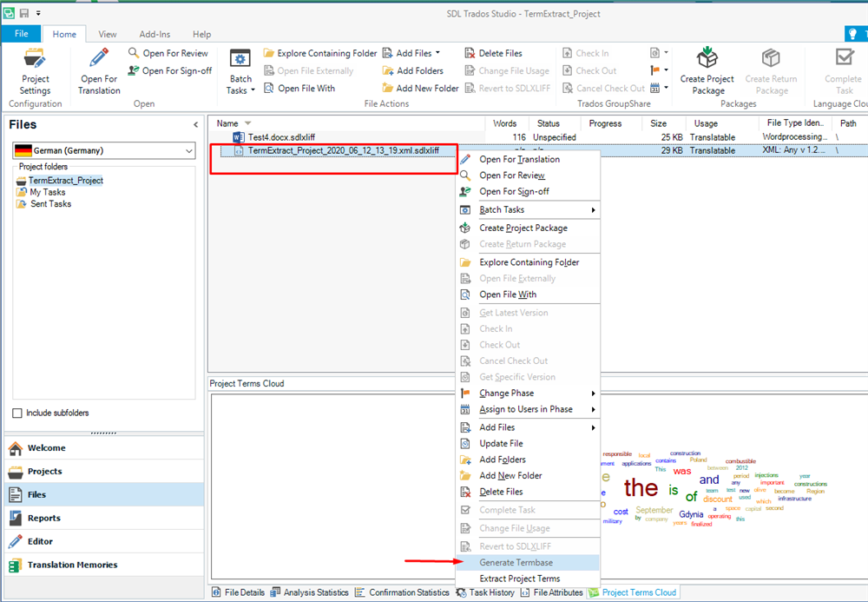Open the Help ribbon tab
The height and width of the screenshot is (602, 868).
click(x=202, y=35)
